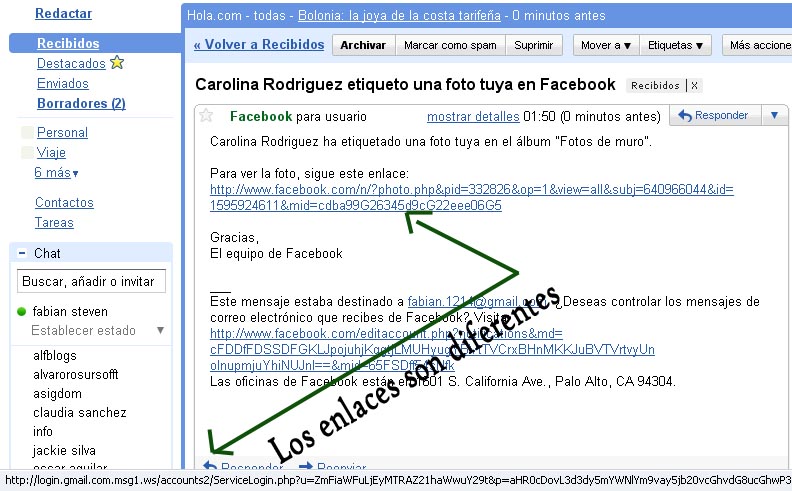The width and height of the screenshot is (792, 491).
Task: Click 'mostrar detalles' link
Action: [473, 117]
